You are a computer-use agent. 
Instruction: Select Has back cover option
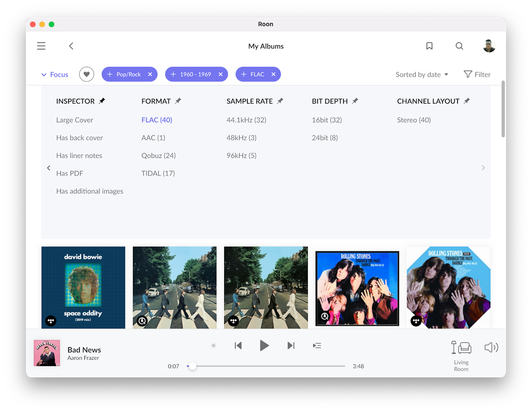coord(79,138)
